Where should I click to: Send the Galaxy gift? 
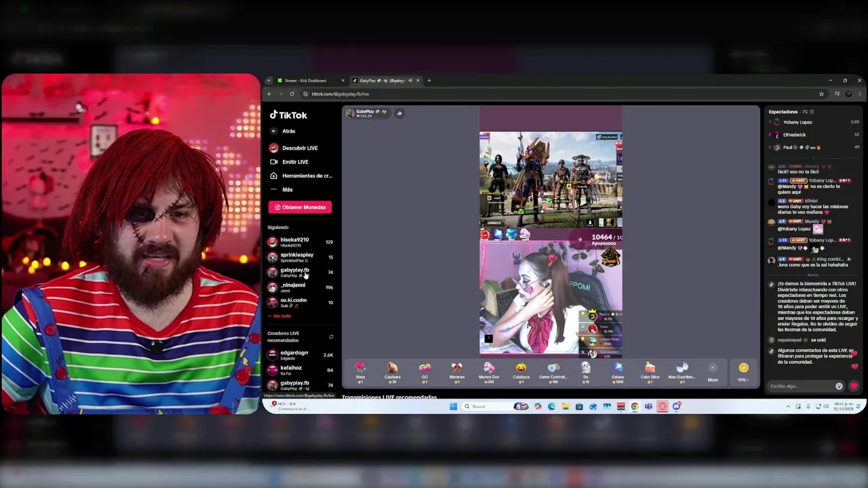(x=618, y=371)
